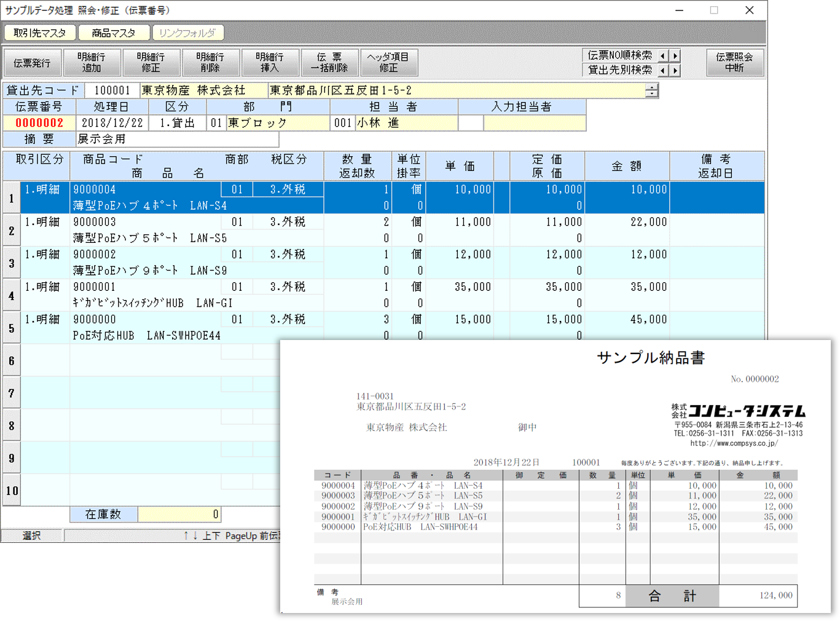Click the 貸出先別検索 label button
Viewport: 840px width, 621px height.
[x=619, y=70]
